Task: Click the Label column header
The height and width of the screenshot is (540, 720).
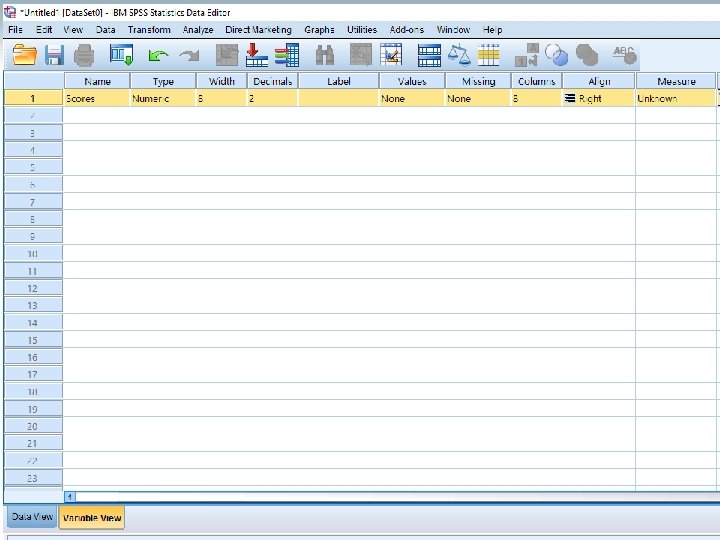Action: click(339, 81)
